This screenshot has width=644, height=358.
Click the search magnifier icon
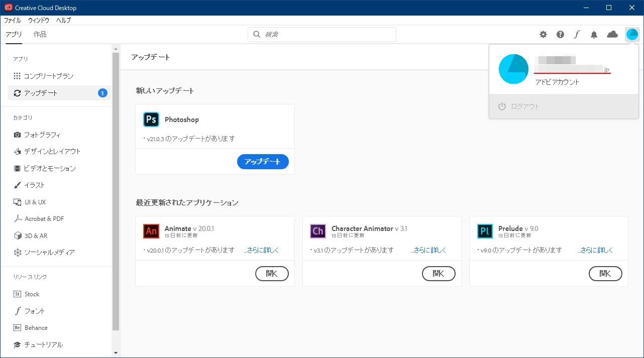pyautogui.click(x=257, y=35)
